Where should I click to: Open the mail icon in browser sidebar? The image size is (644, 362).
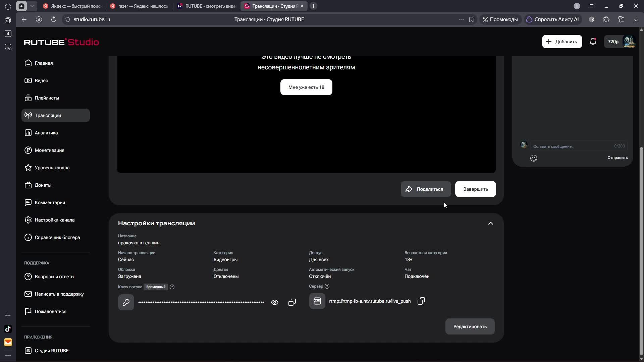pyautogui.click(x=8, y=342)
